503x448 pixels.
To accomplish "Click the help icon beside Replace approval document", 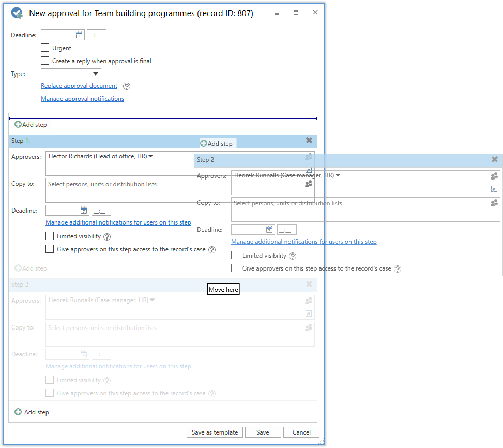I will click(127, 86).
